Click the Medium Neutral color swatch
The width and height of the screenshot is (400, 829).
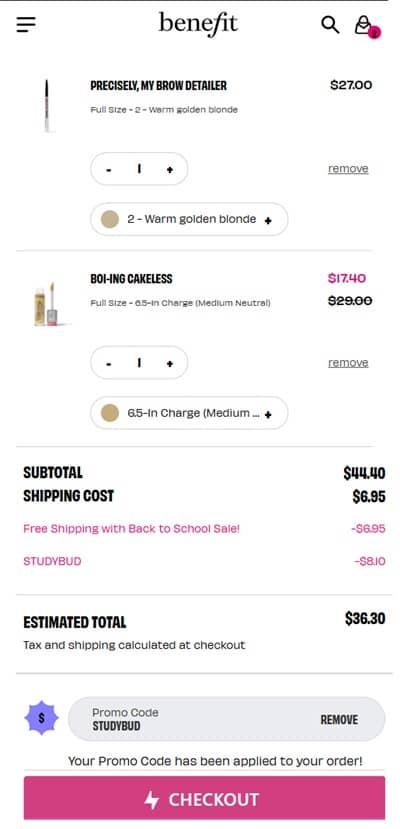click(x=110, y=413)
